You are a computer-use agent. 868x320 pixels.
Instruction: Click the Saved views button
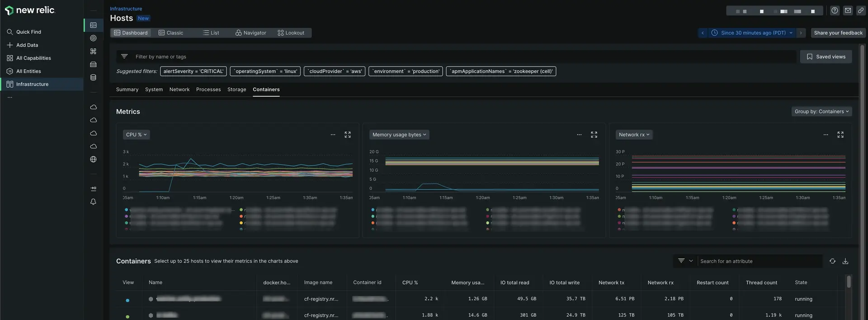pos(826,56)
